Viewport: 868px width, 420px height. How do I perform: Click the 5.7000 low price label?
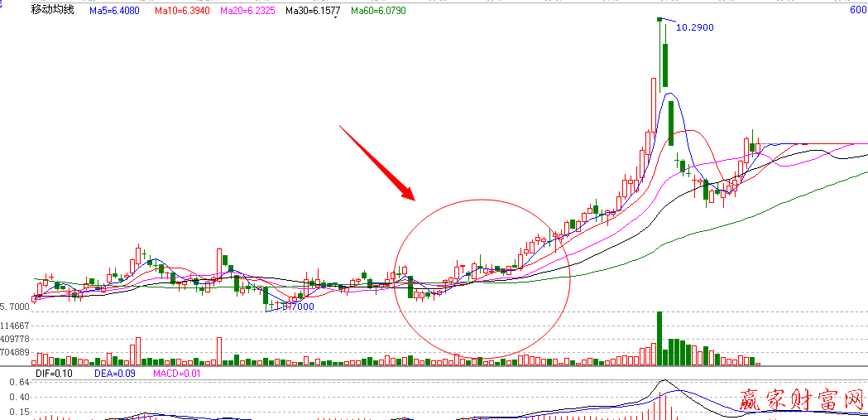point(297,307)
